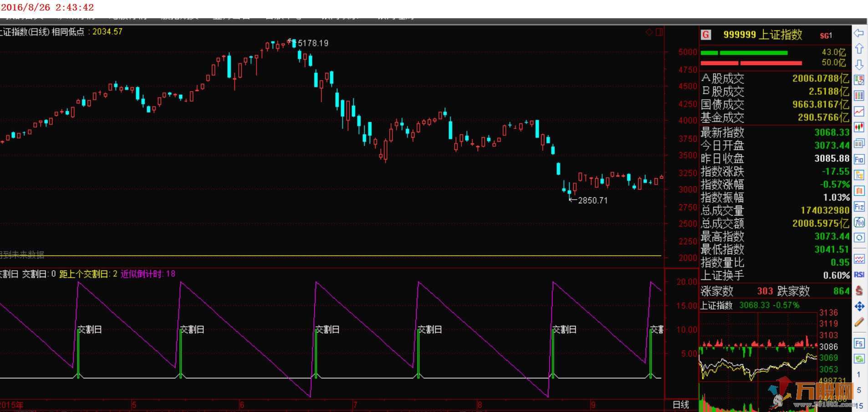Viewport: 868px width, 412px height.
Task: Click the 最低指数 value 3041.51
Action: [832, 249]
